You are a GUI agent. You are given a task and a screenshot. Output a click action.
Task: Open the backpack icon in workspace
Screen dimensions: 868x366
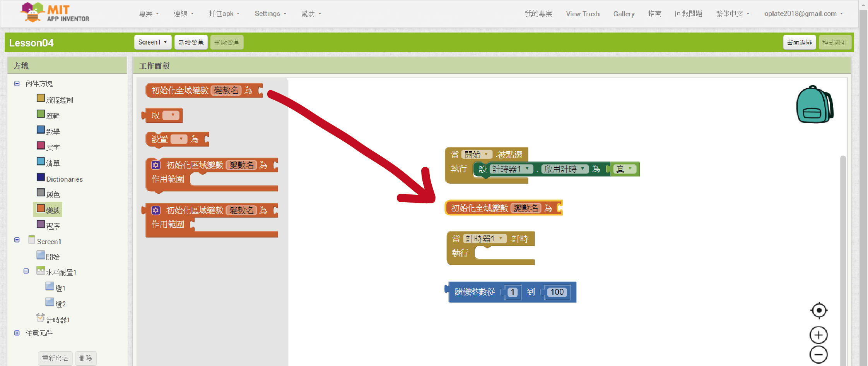pyautogui.click(x=814, y=105)
